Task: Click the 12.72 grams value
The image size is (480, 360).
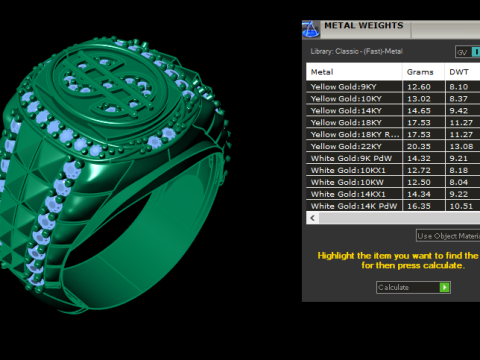Action: pyautogui.click(x=419, y=171)
